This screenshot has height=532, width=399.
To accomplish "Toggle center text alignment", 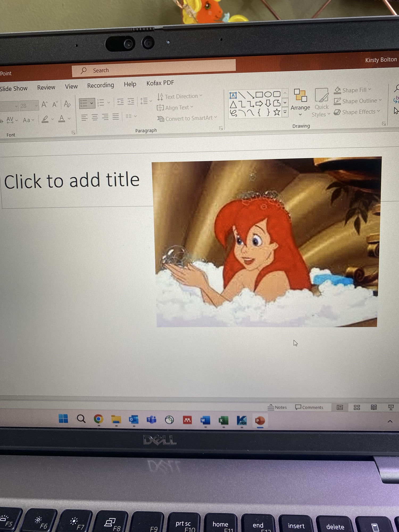I will [x=95, y=117].
